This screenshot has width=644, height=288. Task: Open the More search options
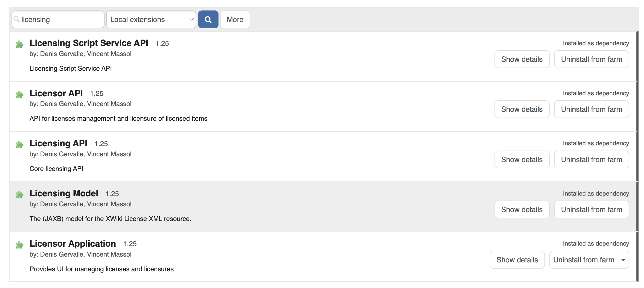coord(235,19)
